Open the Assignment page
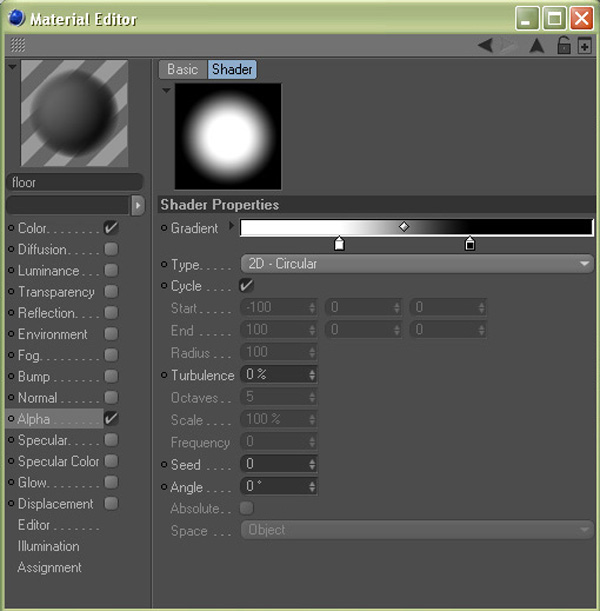 pyautogui.click(x=49, y=567)
